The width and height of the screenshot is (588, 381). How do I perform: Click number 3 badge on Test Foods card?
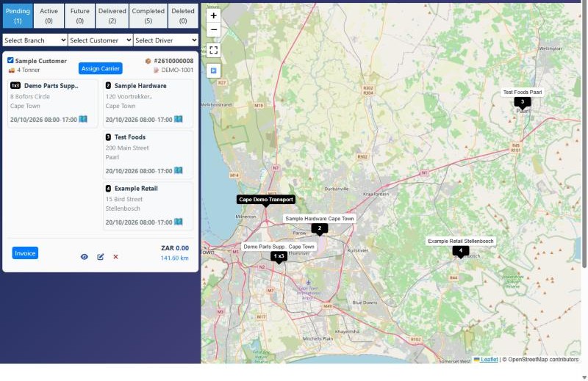[x=108, y=137]
